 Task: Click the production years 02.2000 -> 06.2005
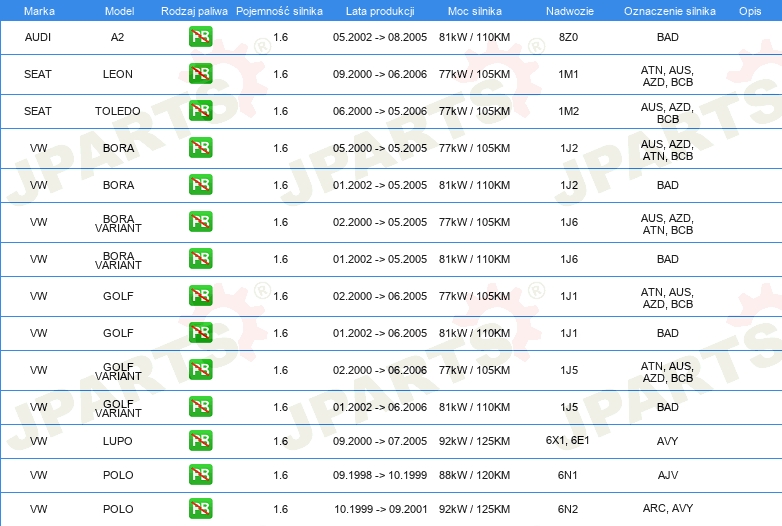tap(380, 296)
